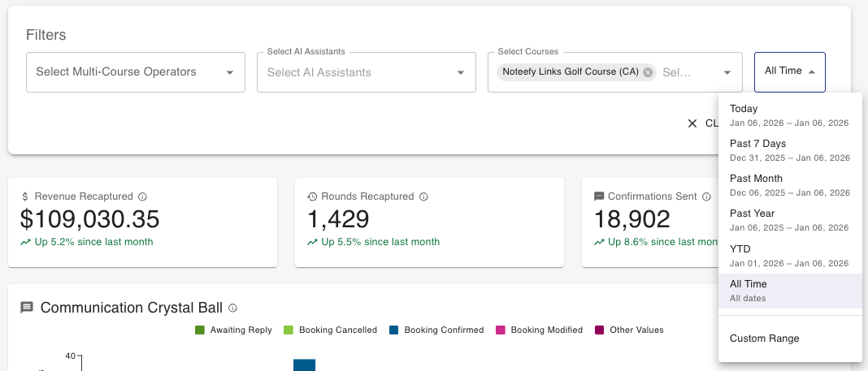Click the X icon to clear filters
This screenshot has height=371, width=868.
tap(692, 123)
